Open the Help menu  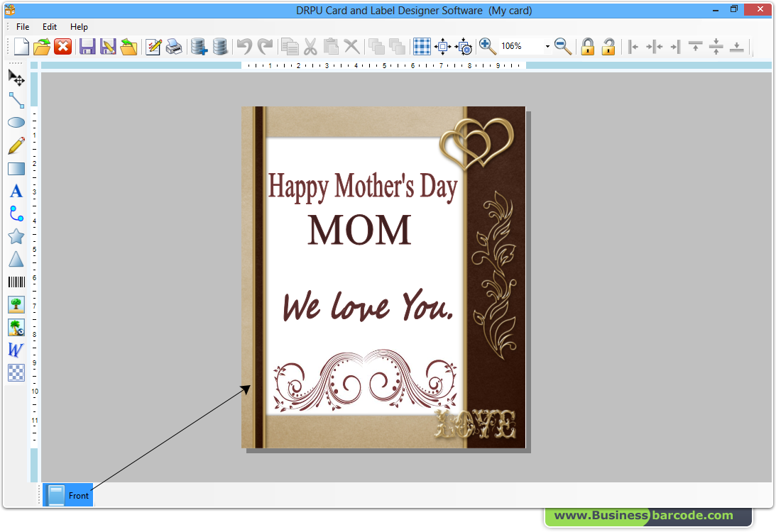pos(79,26)
